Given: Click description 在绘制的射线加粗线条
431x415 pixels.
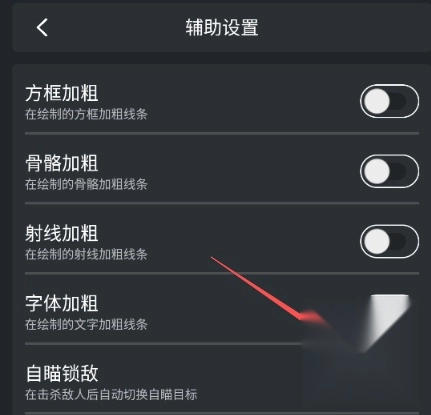Looking at the screenshot, I should 86,254.
